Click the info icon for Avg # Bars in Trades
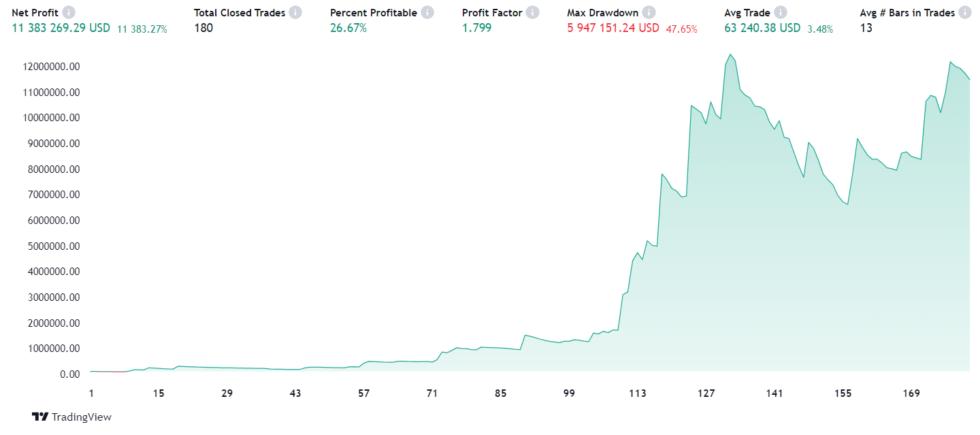The height and width of the screenshot is (435, 980). tap(965, 12)
